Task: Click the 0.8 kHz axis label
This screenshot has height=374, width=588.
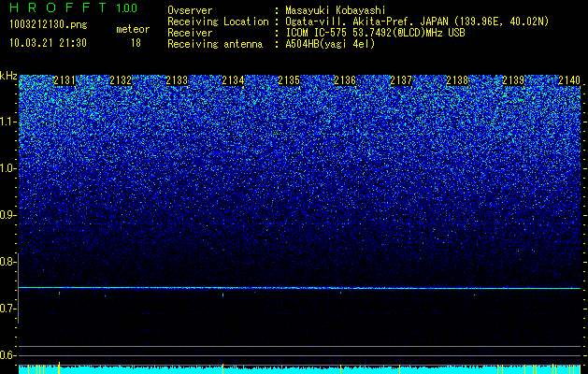Action: (7, 262)
